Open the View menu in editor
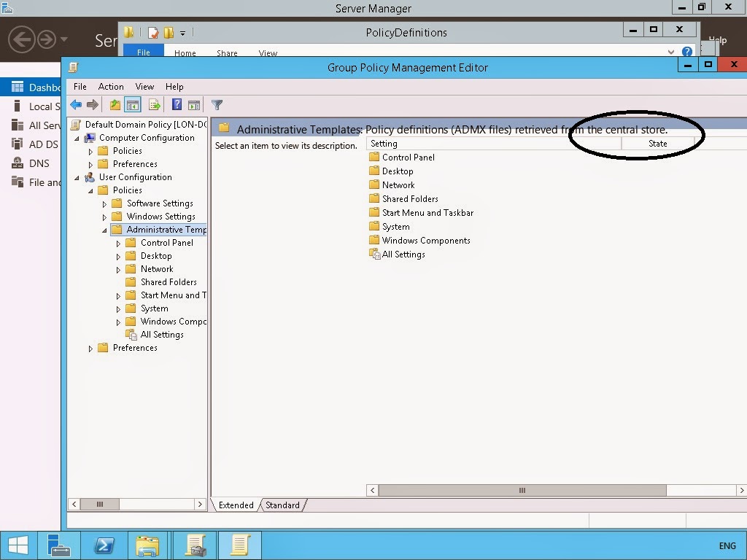Viewport: 747px width, 560px height. coord(144,87)
